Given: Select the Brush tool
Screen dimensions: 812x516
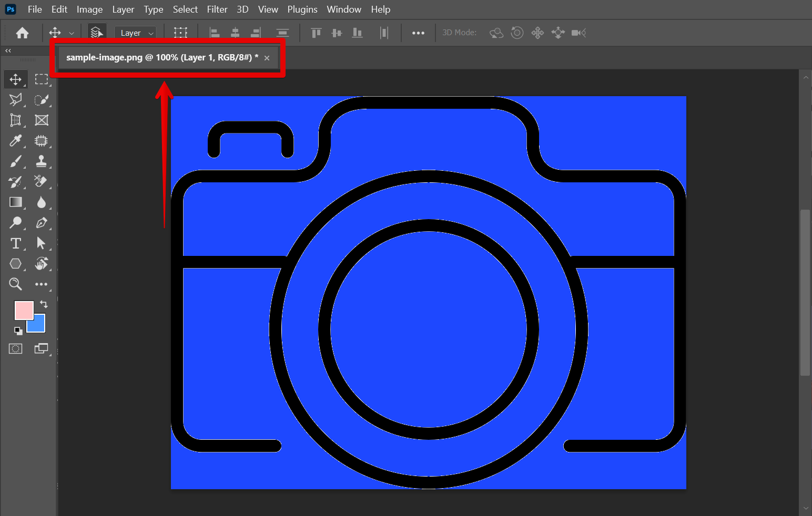Looking at the screenshot, I should [15, 161].
